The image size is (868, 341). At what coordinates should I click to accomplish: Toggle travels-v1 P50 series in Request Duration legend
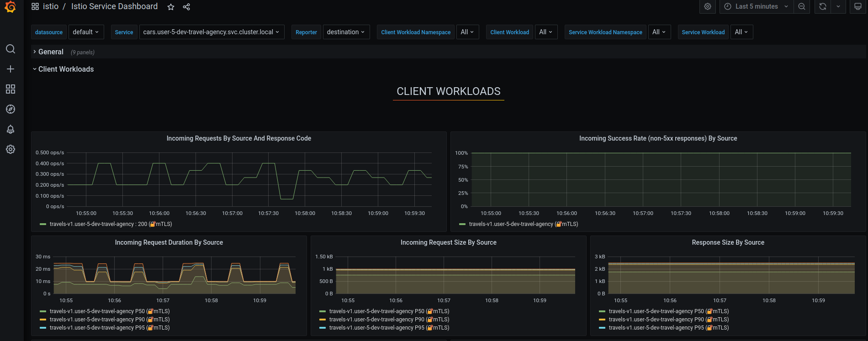[109, 311]
